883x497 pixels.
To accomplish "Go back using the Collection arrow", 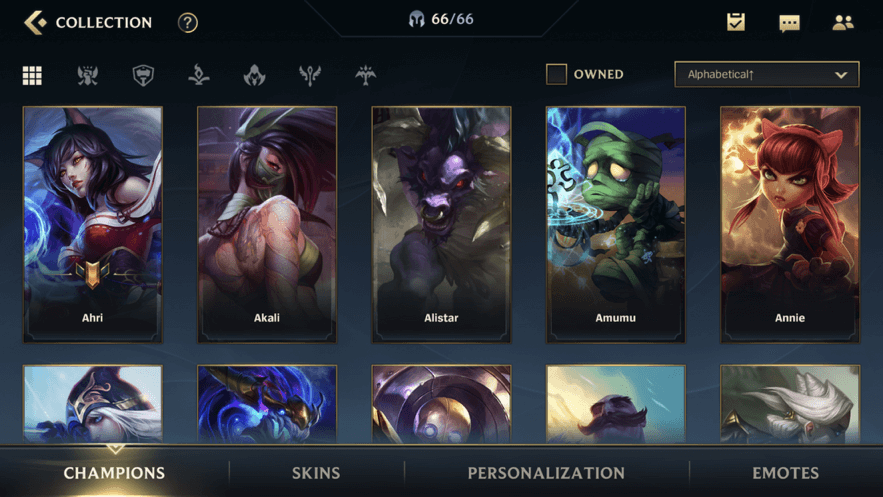I will pyautogui.click(x=35, y=23).
